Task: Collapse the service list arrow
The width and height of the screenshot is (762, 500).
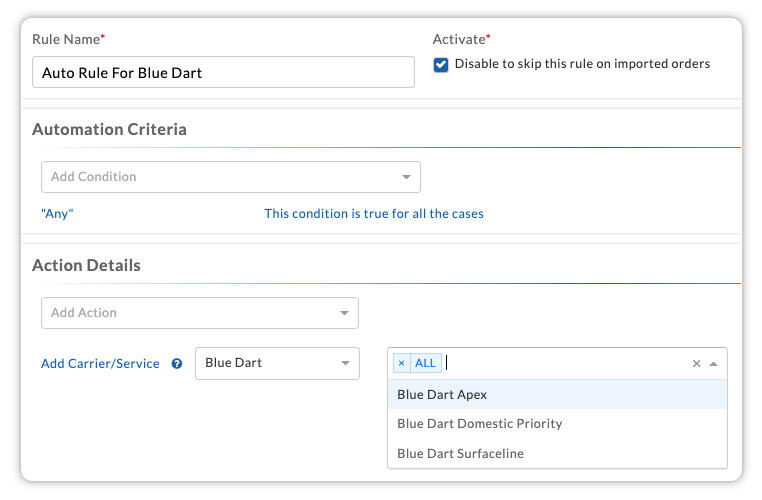Action: [x=713, y=364]
